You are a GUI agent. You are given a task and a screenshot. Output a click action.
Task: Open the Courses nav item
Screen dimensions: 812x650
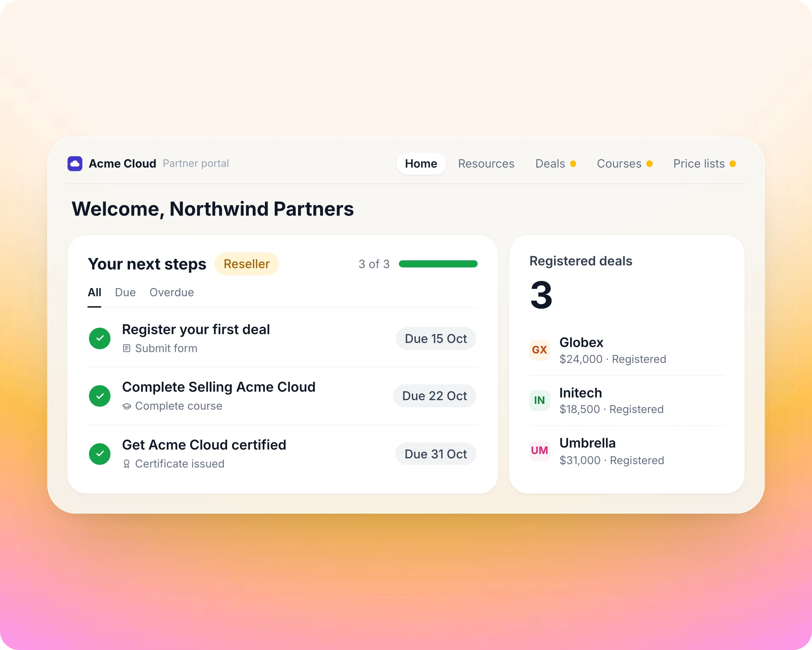625,164
